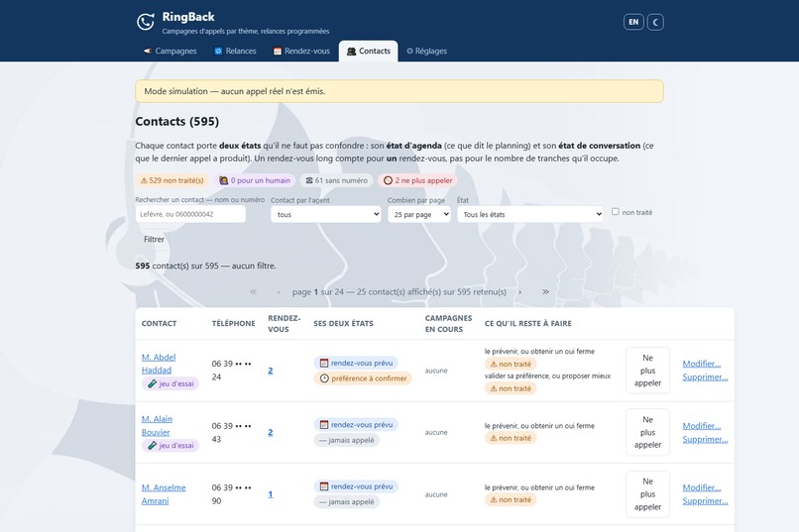Open the Contact par l'agent dropdown
799x532 pixels.
coord(325,214)
